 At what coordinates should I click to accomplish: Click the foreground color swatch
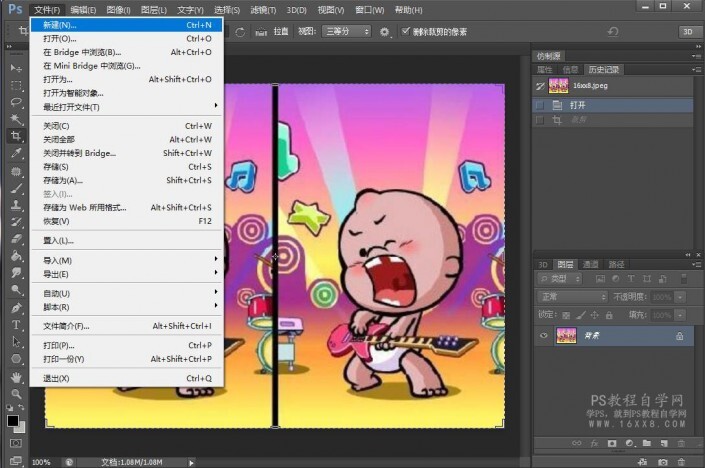13,421
